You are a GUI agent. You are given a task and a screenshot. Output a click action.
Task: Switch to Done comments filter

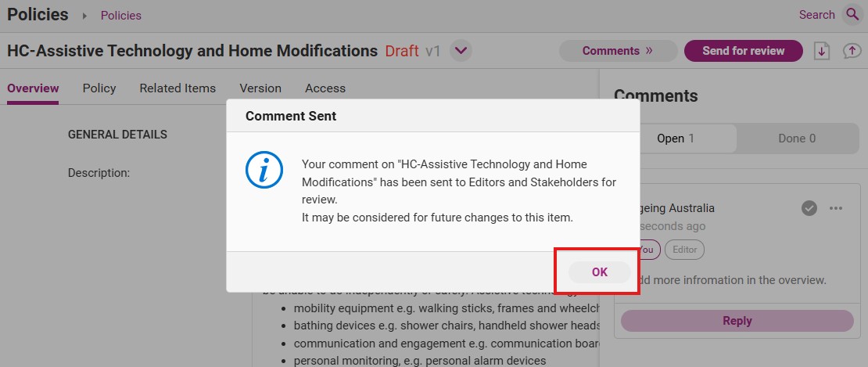(x=797, y=139)
